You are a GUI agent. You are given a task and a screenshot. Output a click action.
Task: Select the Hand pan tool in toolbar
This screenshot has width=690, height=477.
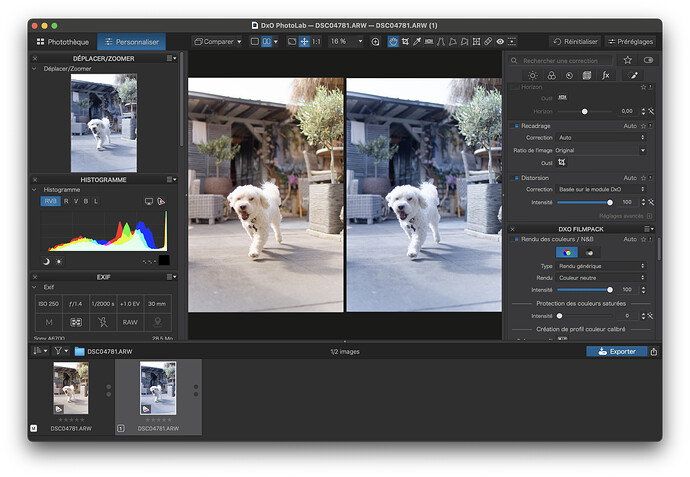click(x=393, y=41)
